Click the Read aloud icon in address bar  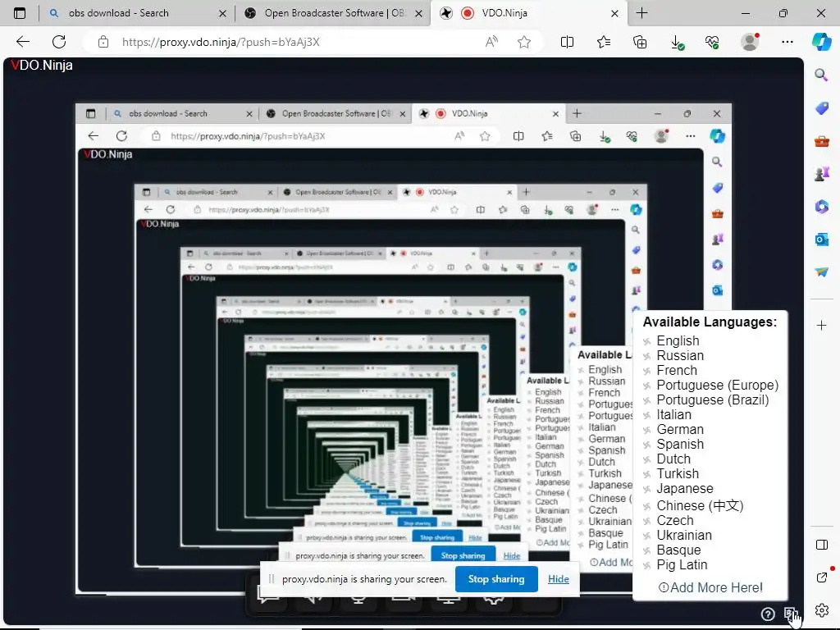(x=491, y=42)
